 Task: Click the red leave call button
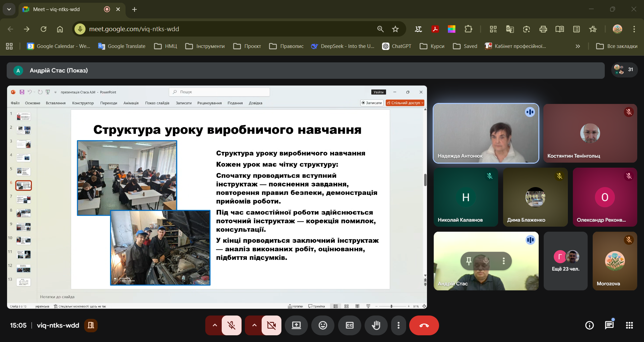coord(424,325)
